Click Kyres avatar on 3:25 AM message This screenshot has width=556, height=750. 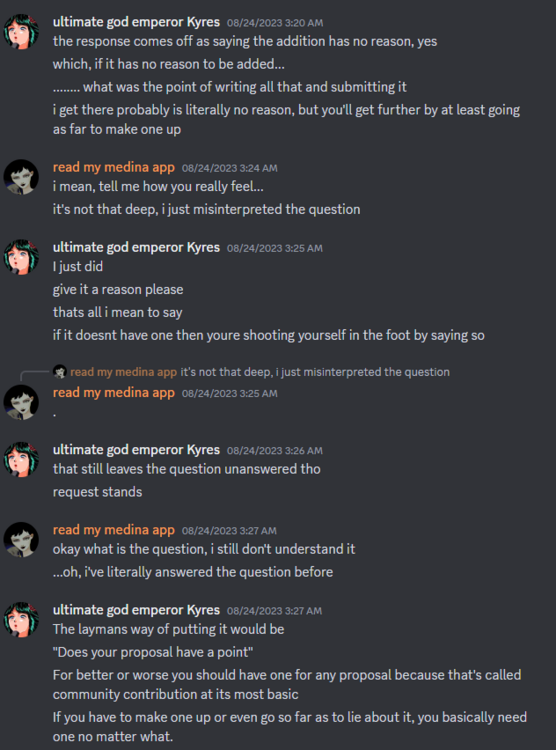tap(21, 257)
